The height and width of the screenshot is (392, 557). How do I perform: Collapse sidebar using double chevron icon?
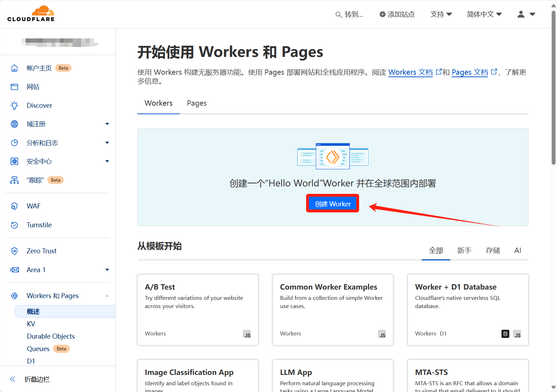(12, 379)
